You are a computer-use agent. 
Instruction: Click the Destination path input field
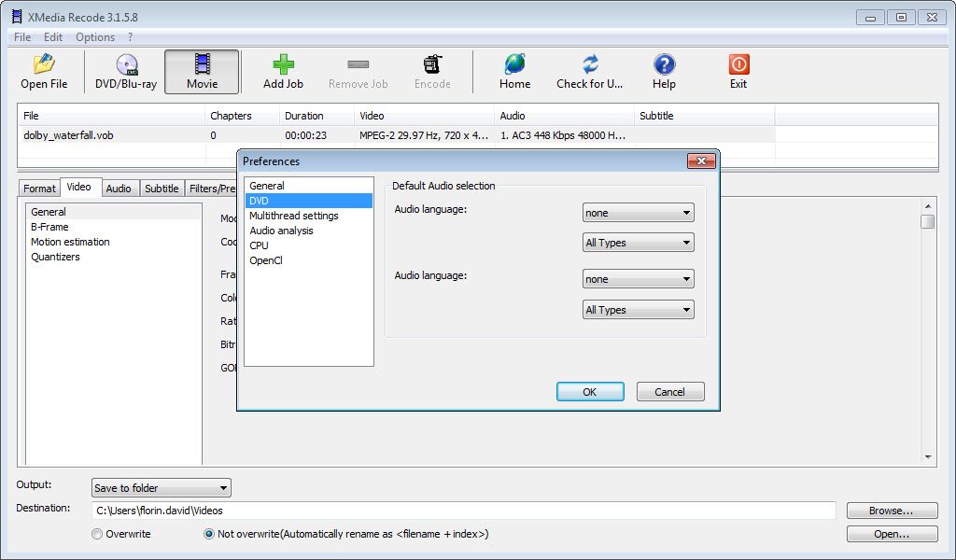coord(463,511)
